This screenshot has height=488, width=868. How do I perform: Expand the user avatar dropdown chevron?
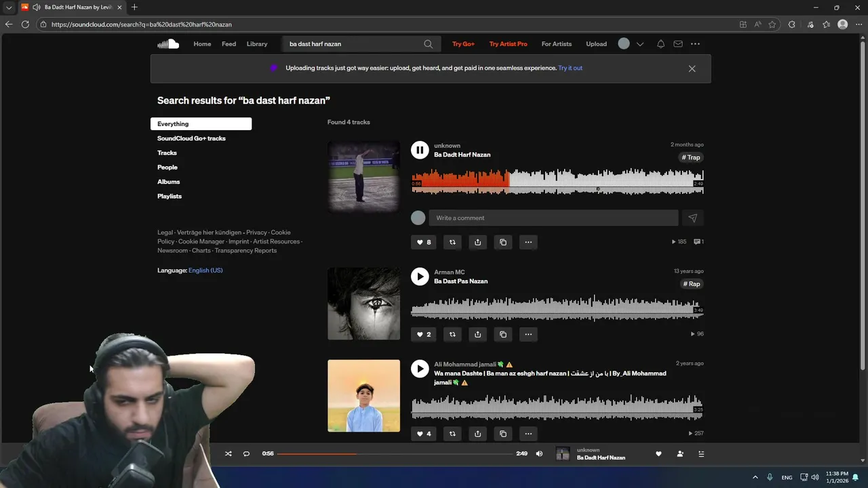(x=639, y=44)
